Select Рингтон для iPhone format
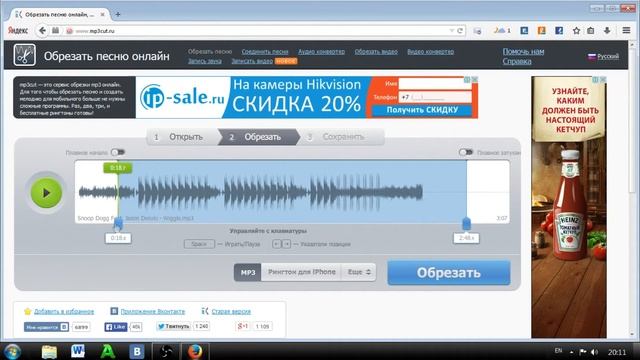Screen dimensions: 640x360 click(301, 272)
